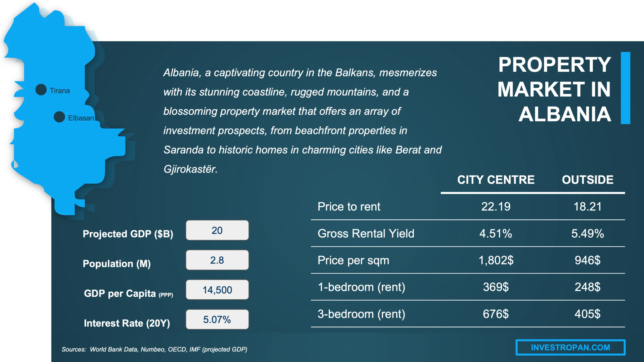This screenshot has height=362, width=644.
Task: Click the Elbasan city dot on map
Action: [x=59, y=117]
